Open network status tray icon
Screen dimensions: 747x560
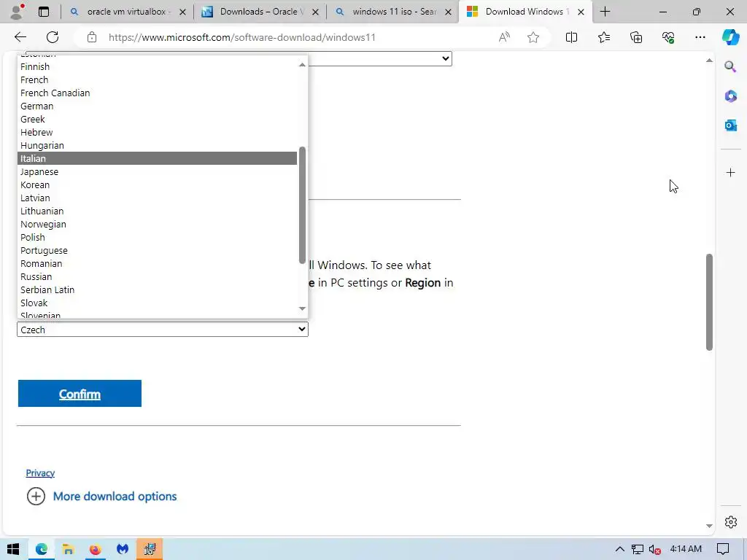[637, 550]
